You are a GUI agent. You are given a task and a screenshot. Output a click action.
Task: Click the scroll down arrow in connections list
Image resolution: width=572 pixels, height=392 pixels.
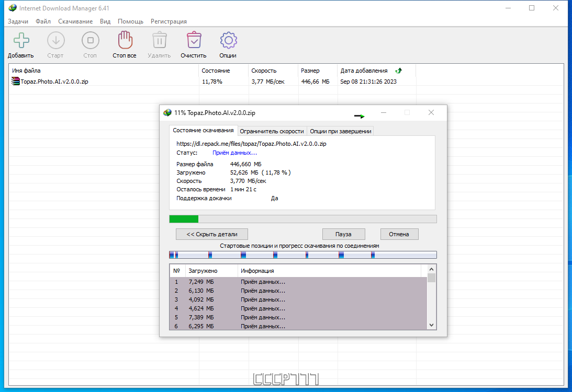432,325
